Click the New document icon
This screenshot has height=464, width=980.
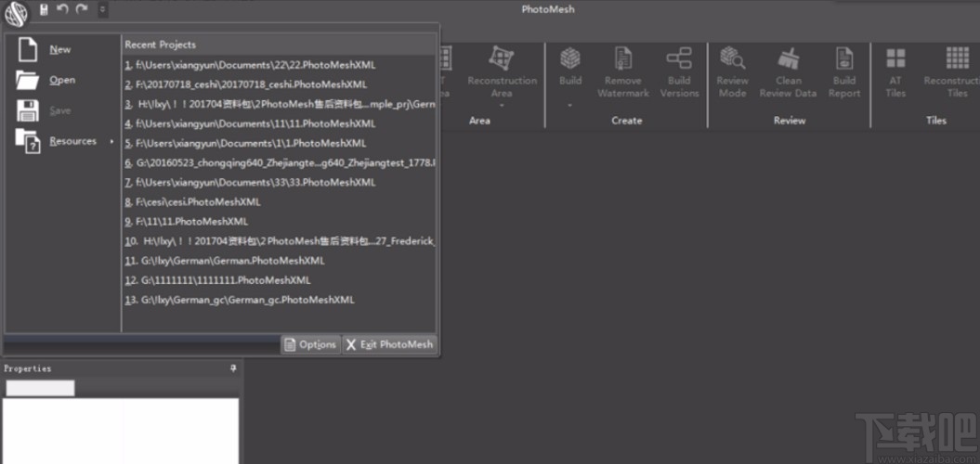pyautogui.click(x=28, y=49)
